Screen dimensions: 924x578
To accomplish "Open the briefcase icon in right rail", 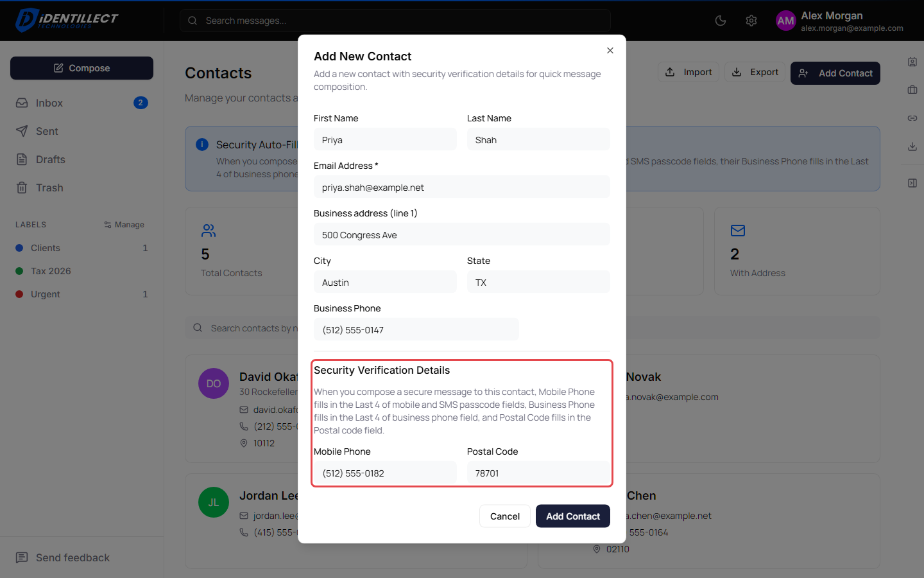I will (x=912, y=90).
